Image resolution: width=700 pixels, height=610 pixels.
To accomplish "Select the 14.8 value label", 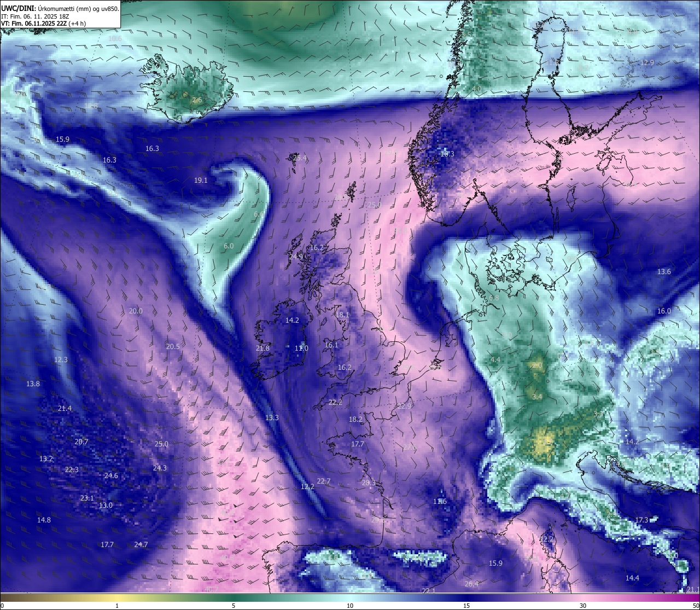I will (x=44, y=520).
